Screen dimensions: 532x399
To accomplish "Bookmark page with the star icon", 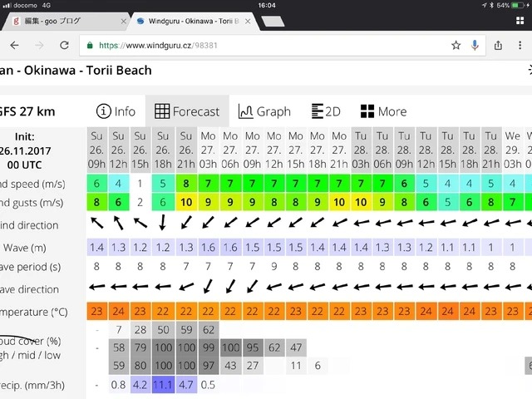I will (x=456, y=45).
